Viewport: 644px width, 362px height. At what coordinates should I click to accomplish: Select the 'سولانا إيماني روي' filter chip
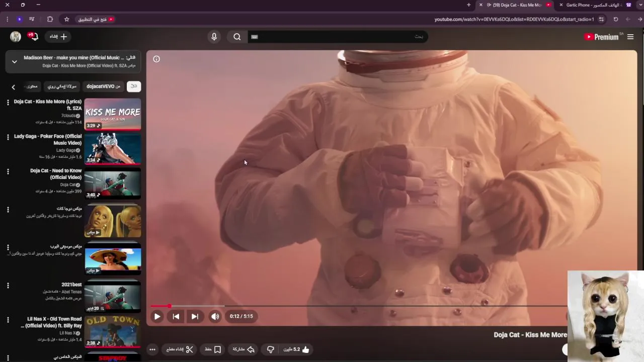pos(61,86)
